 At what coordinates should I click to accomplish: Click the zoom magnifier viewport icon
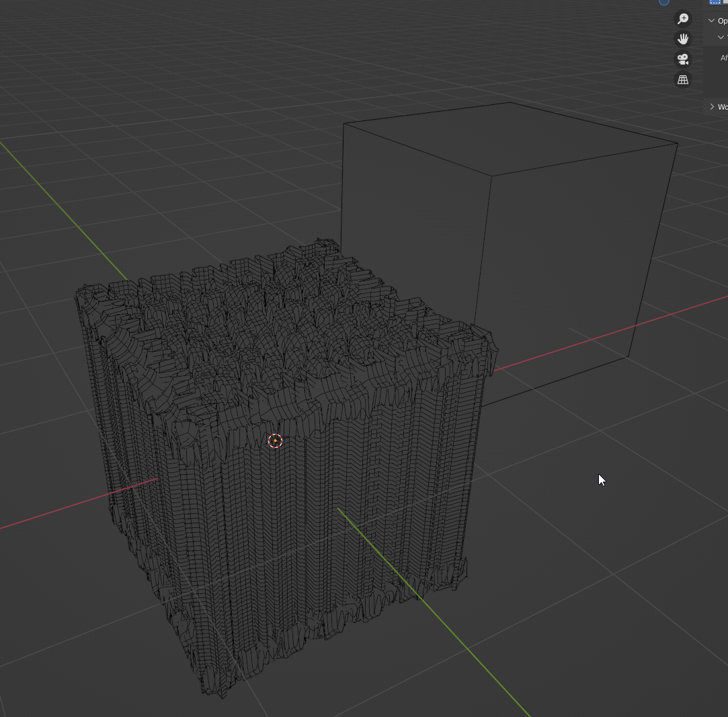point(682,19)
